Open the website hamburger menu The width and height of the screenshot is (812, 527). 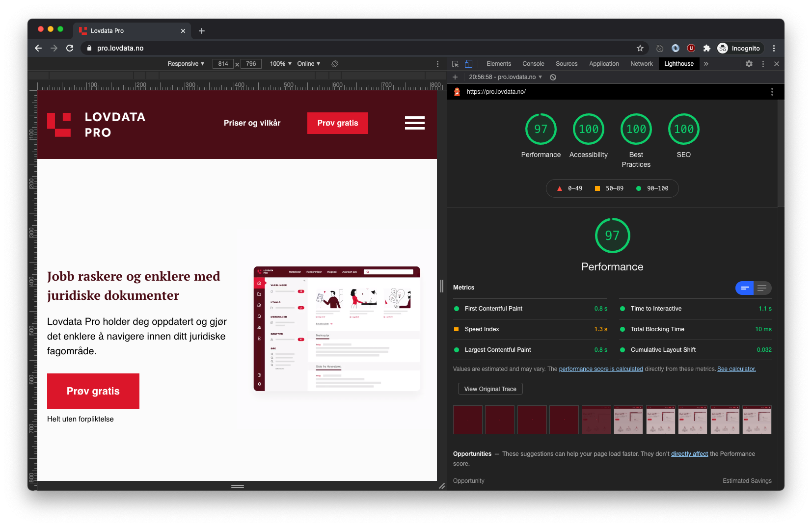tap(414, 123)
